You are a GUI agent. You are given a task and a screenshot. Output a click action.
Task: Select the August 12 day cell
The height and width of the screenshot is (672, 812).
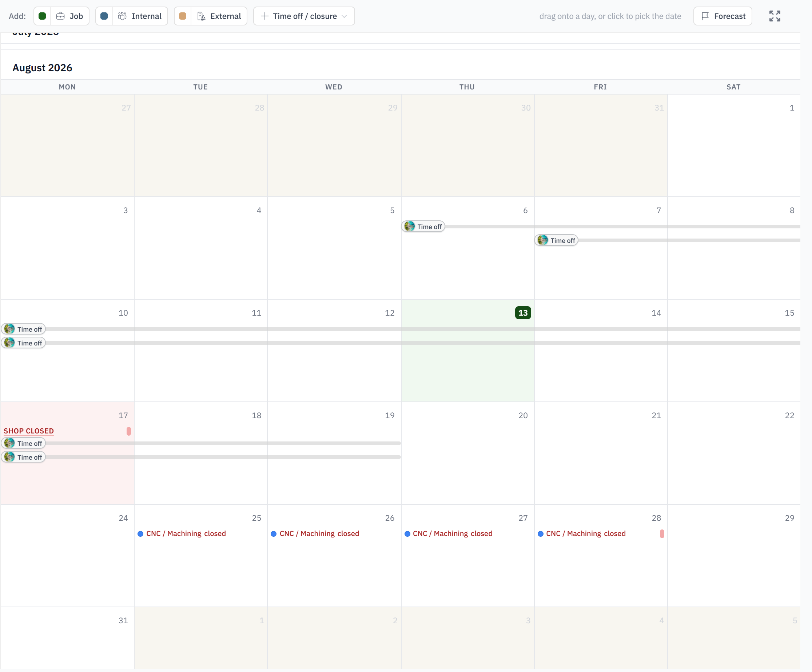[334, 351]
